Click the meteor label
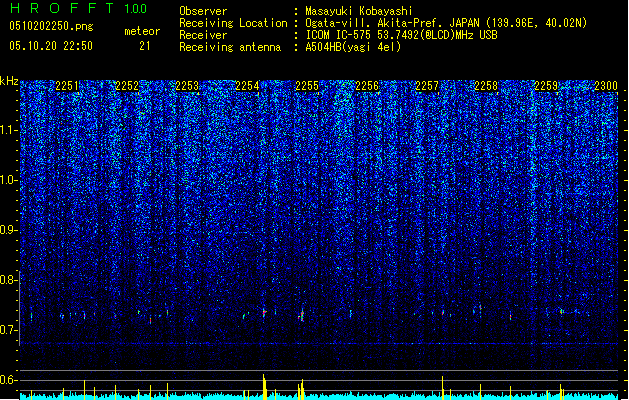629x400 pixels. coord(142,31)
